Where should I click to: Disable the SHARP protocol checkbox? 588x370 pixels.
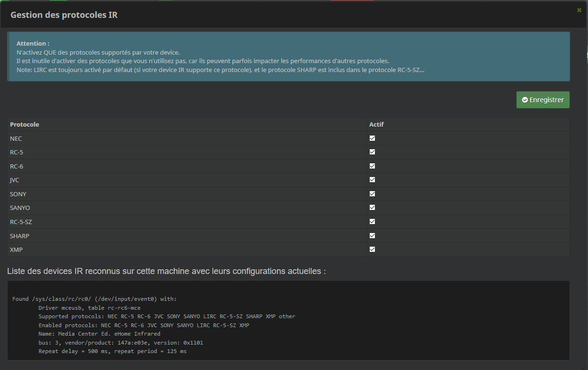click(372, 235)
